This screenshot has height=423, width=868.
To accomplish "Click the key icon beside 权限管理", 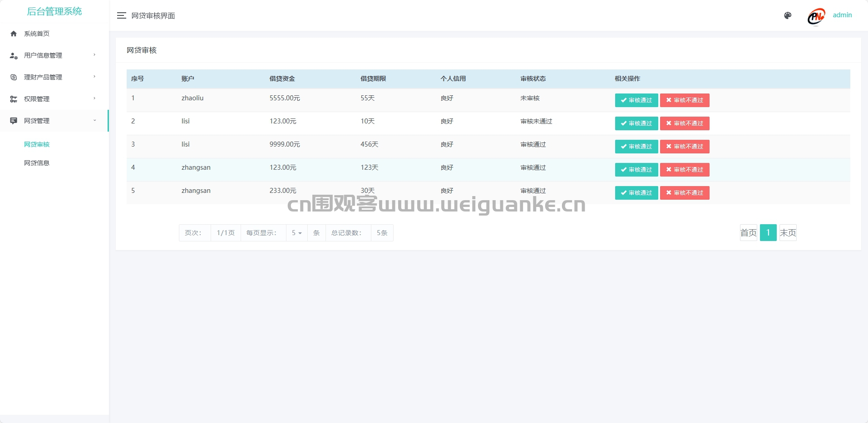I will tap(14, 99).
